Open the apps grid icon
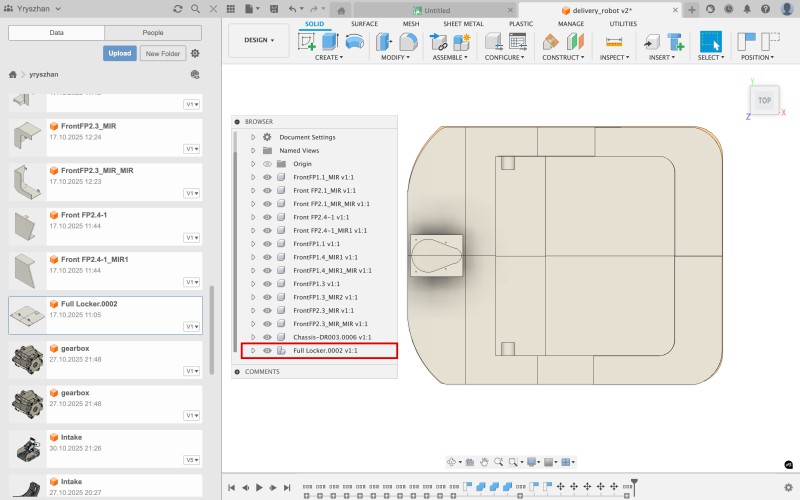The height and width of the screenshot is (500, 800). (231, 9)
